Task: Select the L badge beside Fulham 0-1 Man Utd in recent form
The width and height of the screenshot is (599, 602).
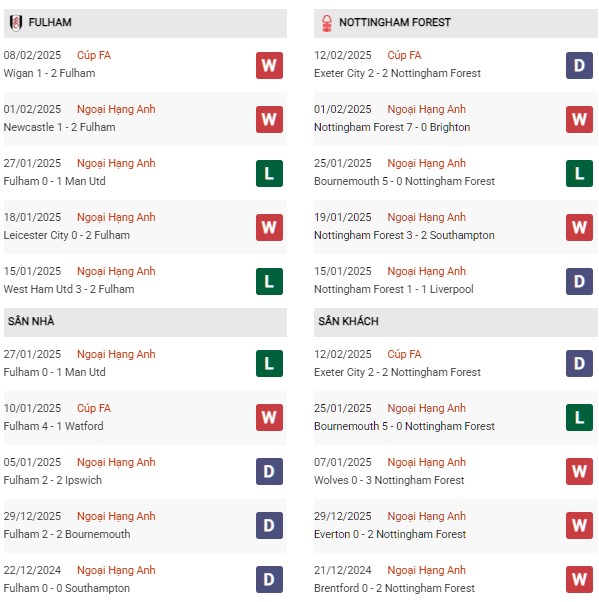Action: (x=269, y=174)
